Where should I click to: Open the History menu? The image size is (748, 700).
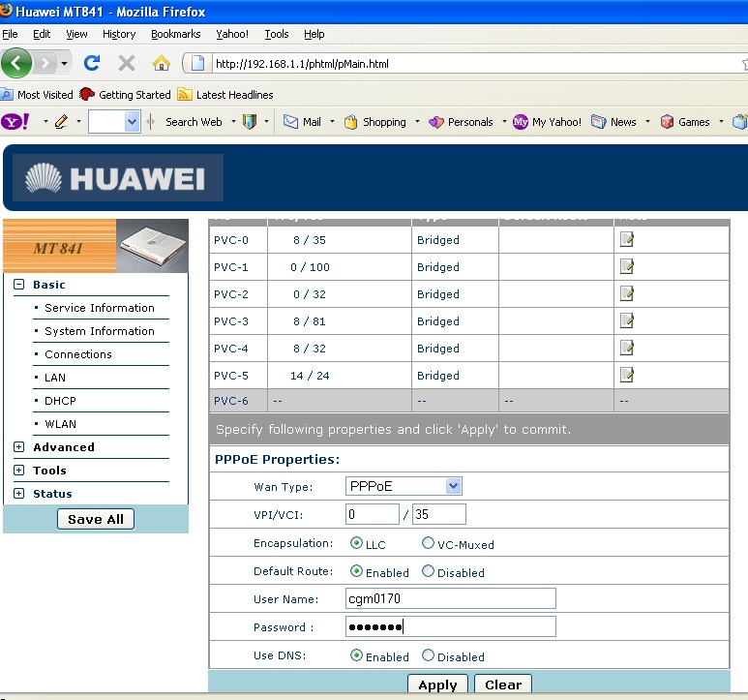[x=119, y=34]
